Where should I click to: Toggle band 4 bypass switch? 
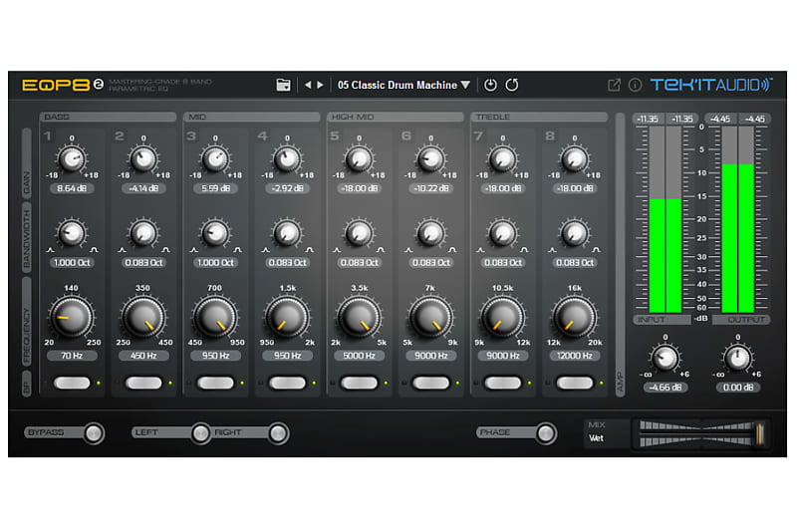point(287,384)
